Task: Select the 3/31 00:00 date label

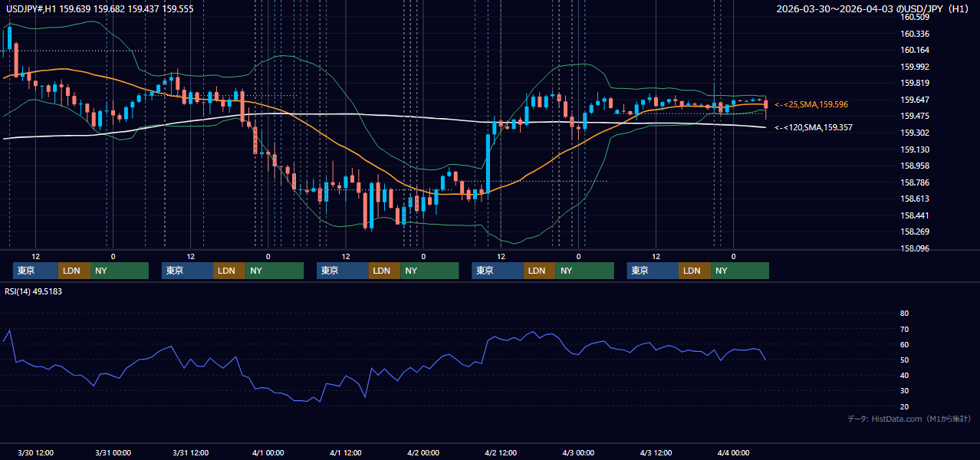Action: [113, 452]
